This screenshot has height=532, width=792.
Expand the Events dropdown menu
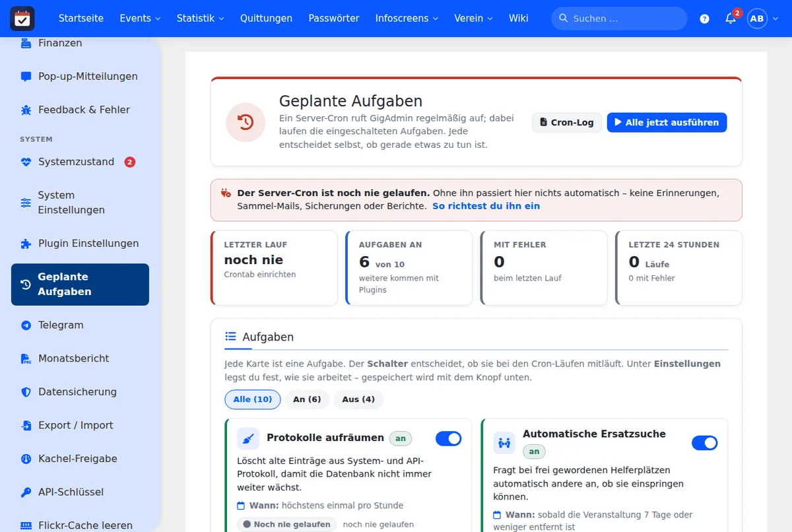(140, 18)
